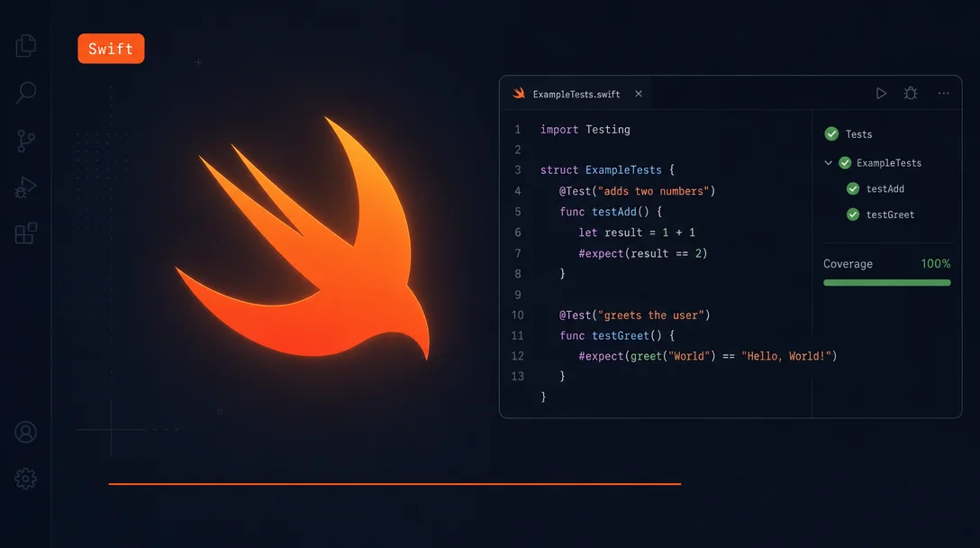This screenshot has width=980, height=548.
Task: Click the green coverage progress bar
Action: (x=887, y=283)
